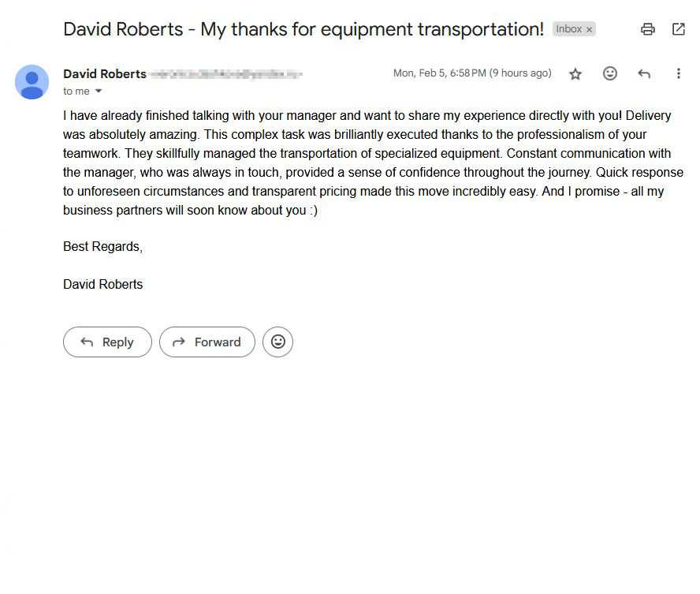The image size is (700, 594).
Task: Reply using the curved arrow icon
Action: click(x=644, y=73)
